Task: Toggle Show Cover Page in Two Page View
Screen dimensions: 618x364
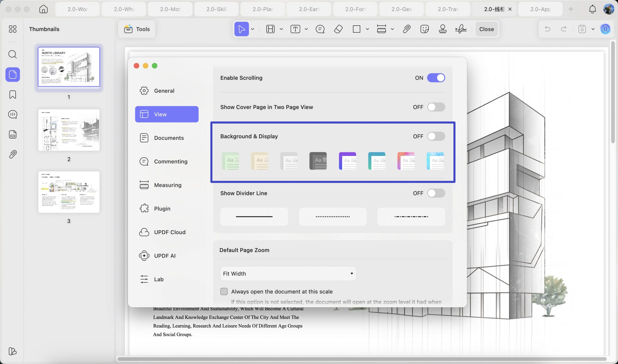Action: pos(436,107)
